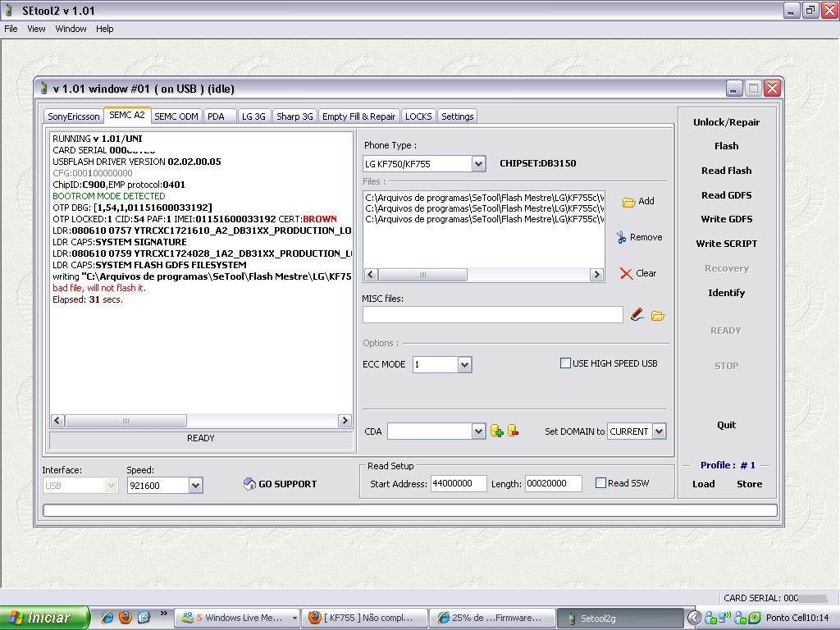Viewport: 840px width, 630px height.
Task: Load the profile
Action: [x=703, y=484]
